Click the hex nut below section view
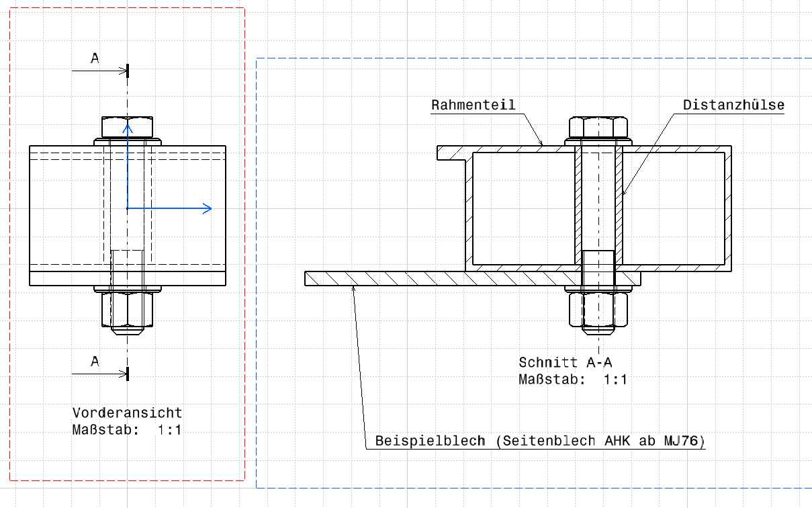 click(598, 309)
